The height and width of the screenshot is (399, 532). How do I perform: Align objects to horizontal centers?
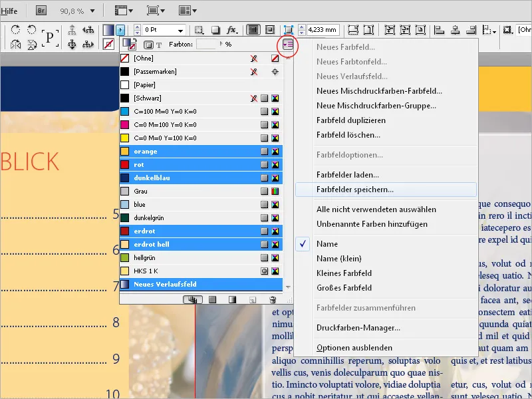coord(456,30)
